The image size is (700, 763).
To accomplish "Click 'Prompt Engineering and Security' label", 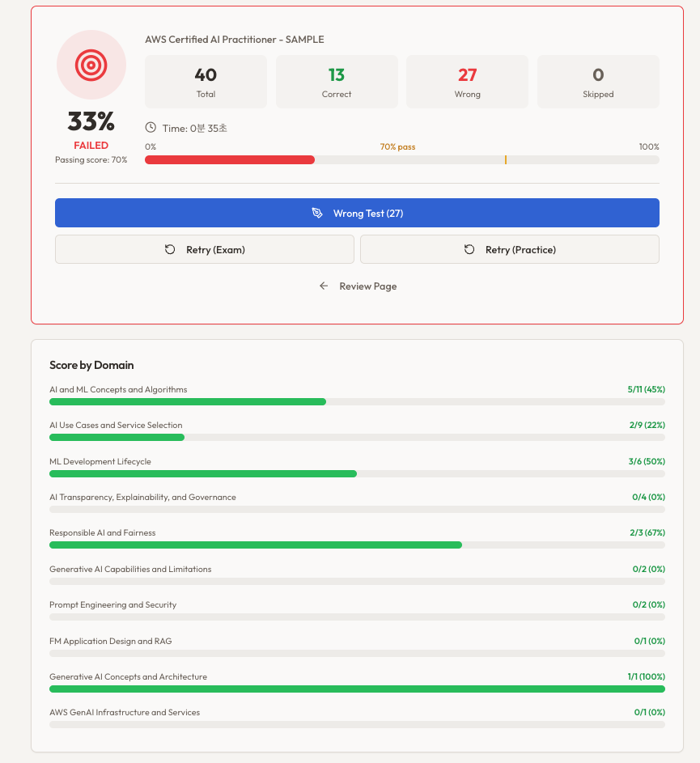I will (x=113, y=605).
